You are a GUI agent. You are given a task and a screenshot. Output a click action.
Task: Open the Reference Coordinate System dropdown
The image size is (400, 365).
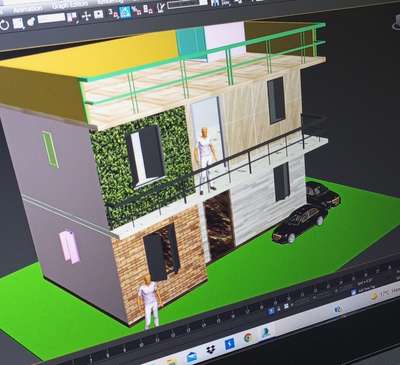pos(51,18)
